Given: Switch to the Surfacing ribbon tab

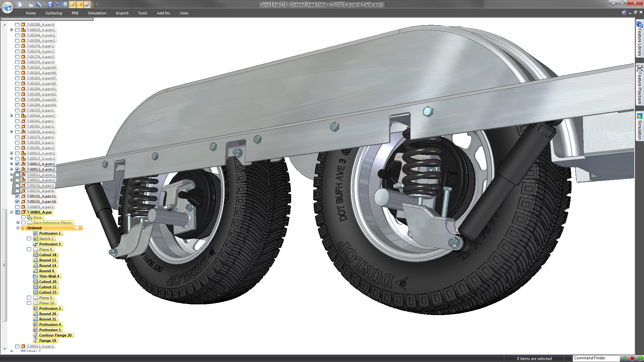Looking at the screenshot, I should click(54, 13).
